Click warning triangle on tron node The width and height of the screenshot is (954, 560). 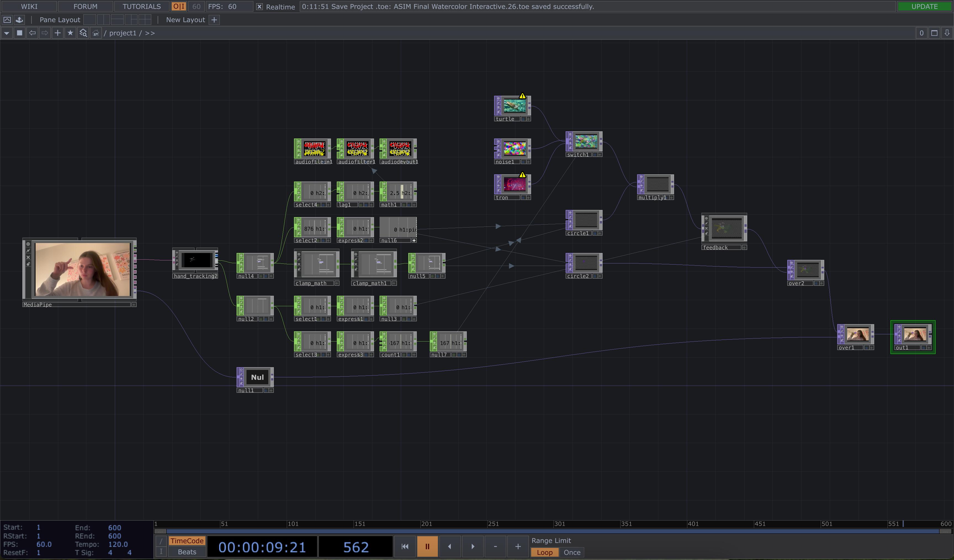[x=523, y=175]
